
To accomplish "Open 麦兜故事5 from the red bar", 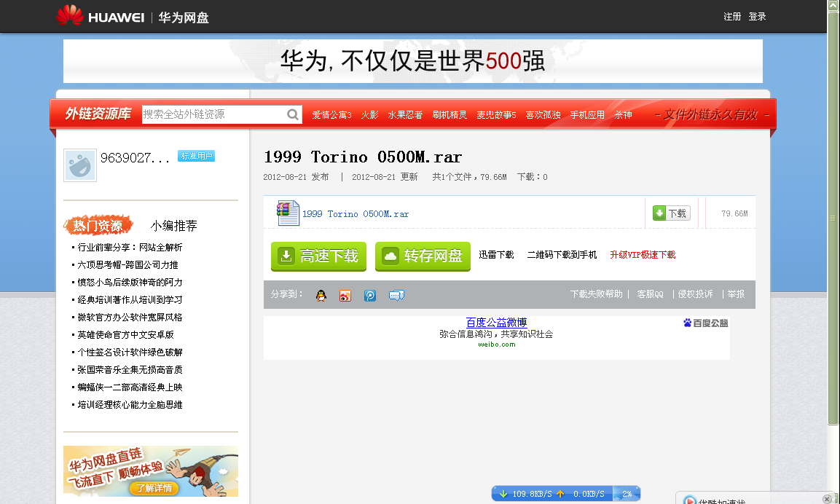I will [496, 115].
